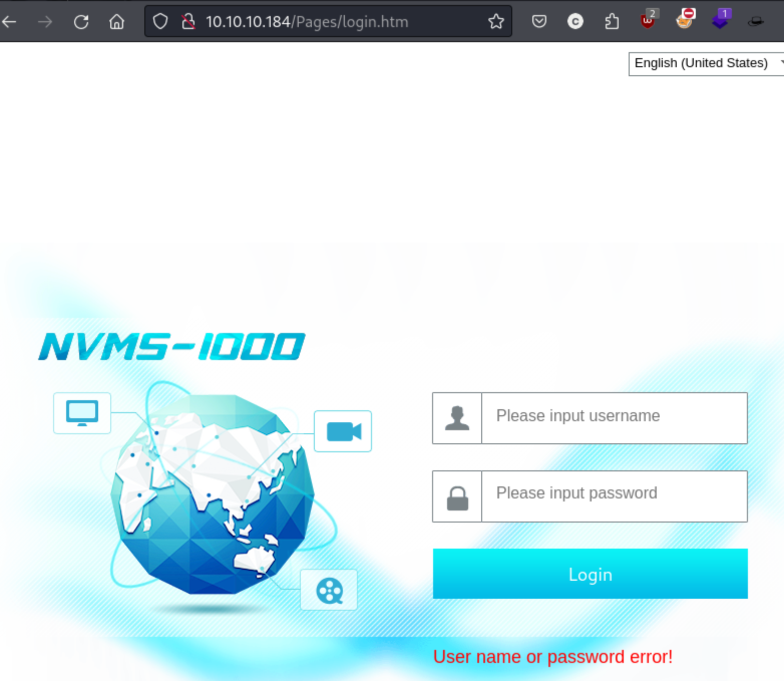Click the user silhouette icon beside username
The height and width of the screenshot is (681, 784).
(x=457, y=418)
